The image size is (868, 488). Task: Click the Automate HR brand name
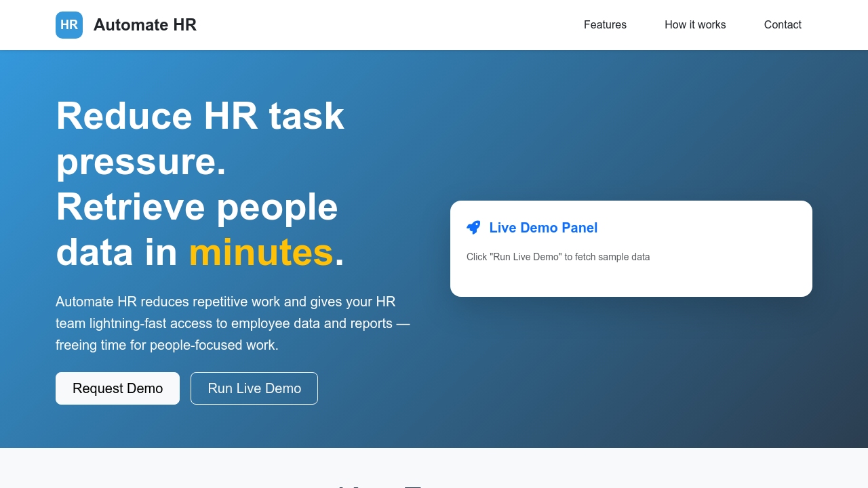[145, 24]
